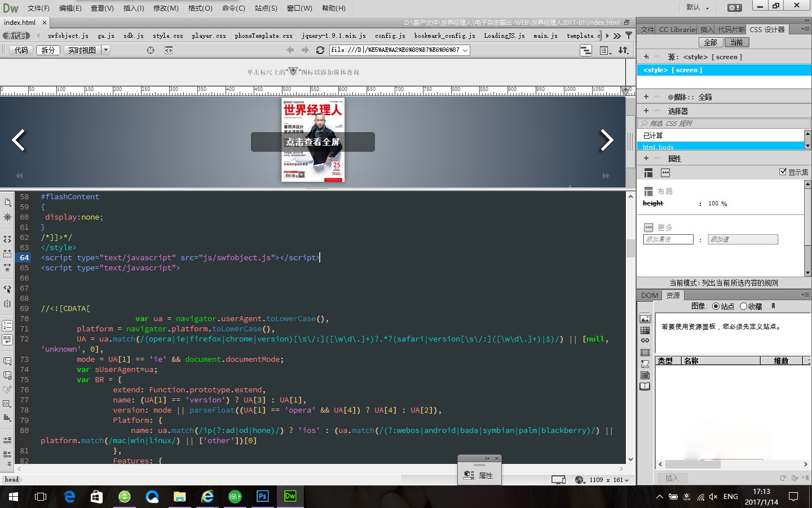This screenshot has width=812, height=508.
Task: Open the DOM tree icon in document toolbar
Action: [586, 50]
